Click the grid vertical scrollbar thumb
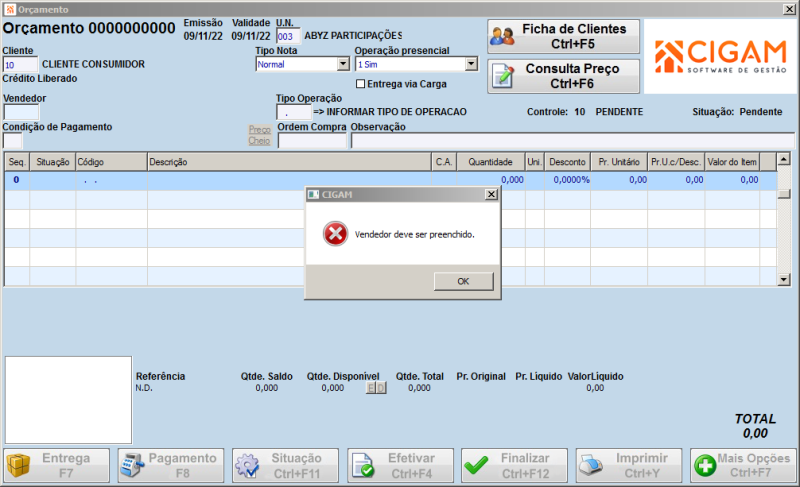The width and height of the screenshot is (800, 487). [x=784, y=194]
